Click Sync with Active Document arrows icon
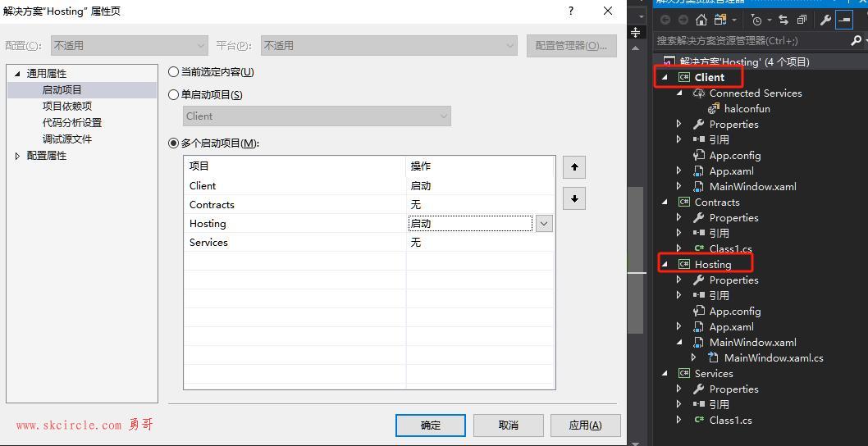Screen dimensions: 868x446 783,20
